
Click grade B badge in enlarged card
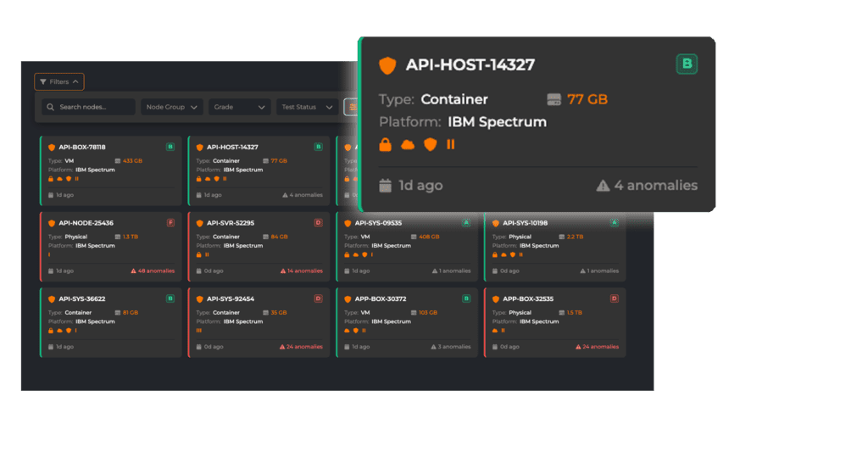(x=687, y=64)
